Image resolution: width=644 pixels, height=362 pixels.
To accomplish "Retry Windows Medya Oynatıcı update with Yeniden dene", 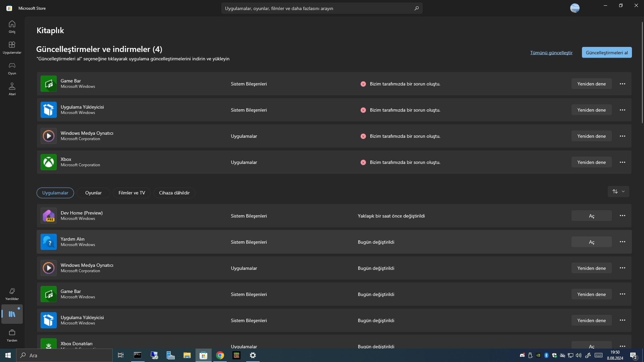I will 591,136.
